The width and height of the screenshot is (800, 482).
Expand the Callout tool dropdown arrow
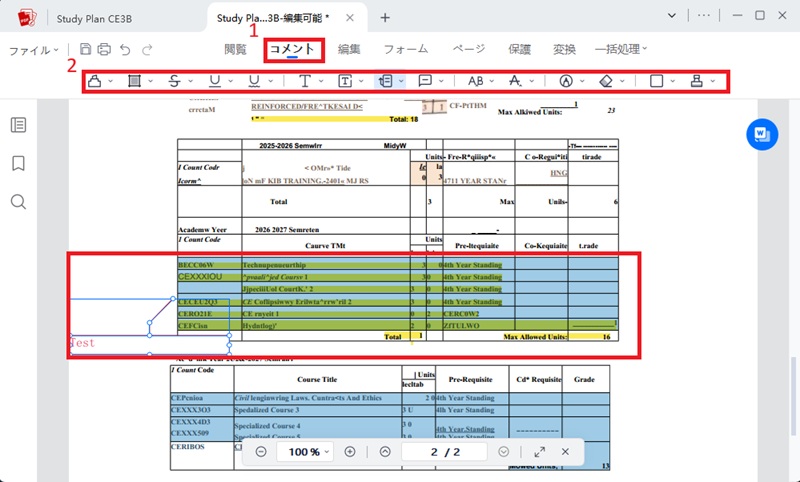coord(401,81)
